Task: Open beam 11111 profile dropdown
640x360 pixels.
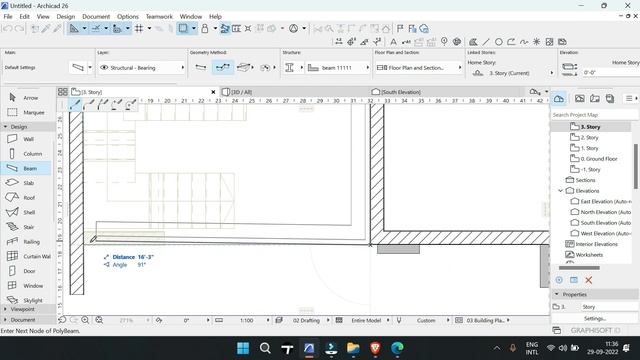Action: tap(367, 68)
